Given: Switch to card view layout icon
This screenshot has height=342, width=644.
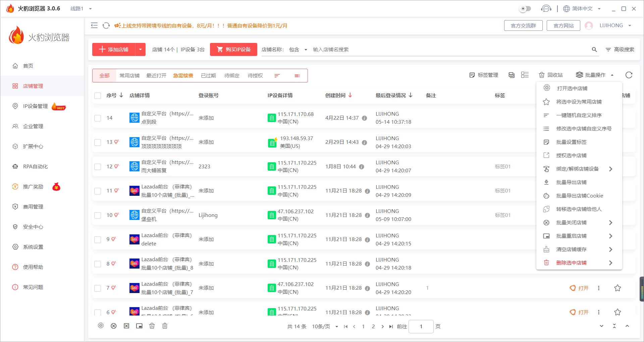Looking at the screenshot, I should point(512,75).
